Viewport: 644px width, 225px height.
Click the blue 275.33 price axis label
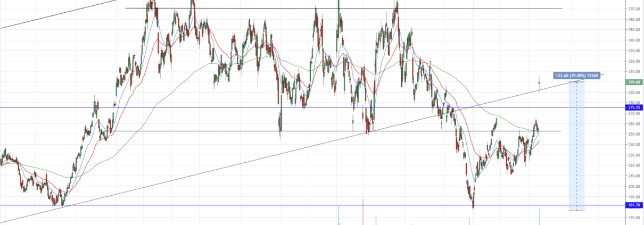[x=634, y=108]
